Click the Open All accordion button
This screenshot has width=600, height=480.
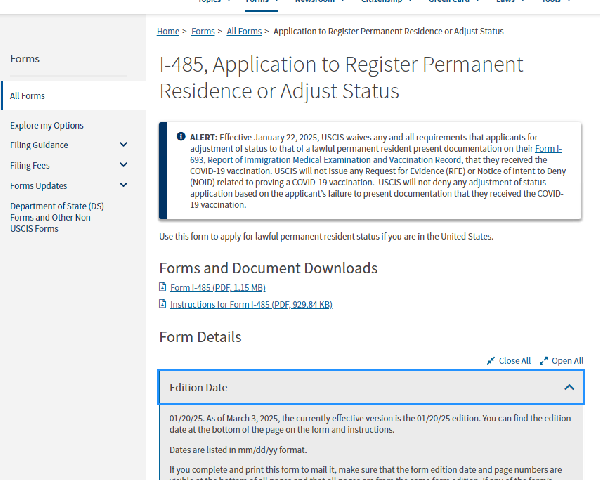click(561, 361)
